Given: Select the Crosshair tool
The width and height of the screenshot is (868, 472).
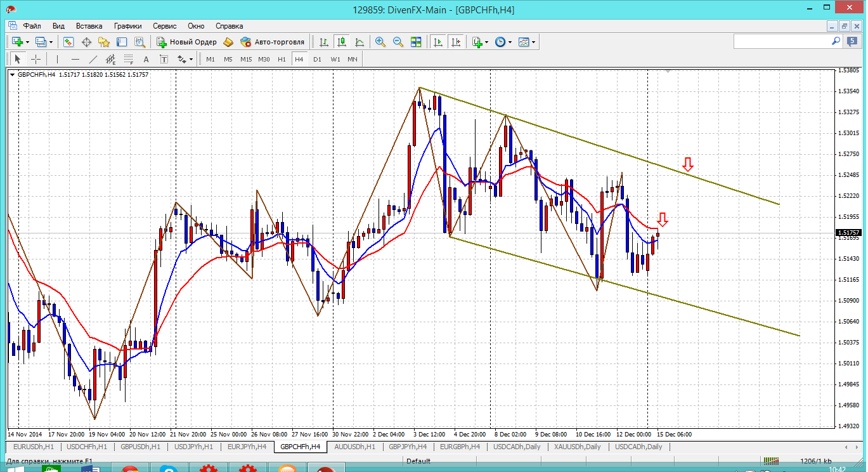Looking at the screenshot, I should tap(36, 59).
